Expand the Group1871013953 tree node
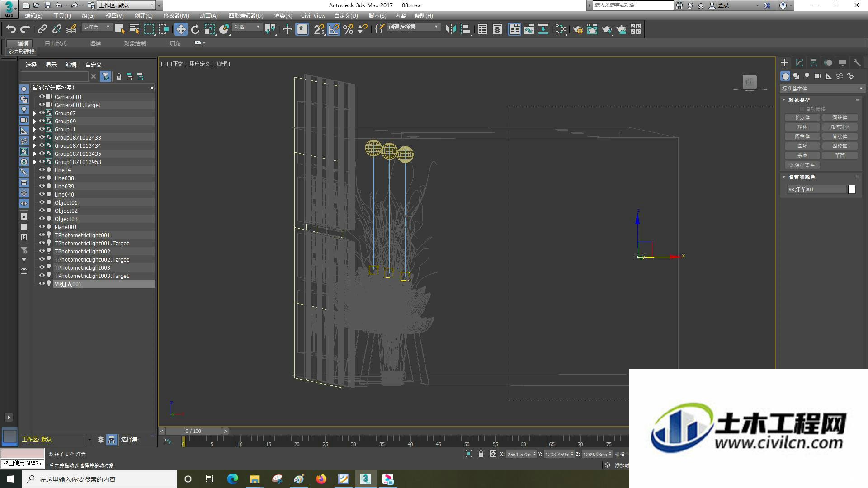The width and height of the screenshot is (868, 488). pos(35,162)
